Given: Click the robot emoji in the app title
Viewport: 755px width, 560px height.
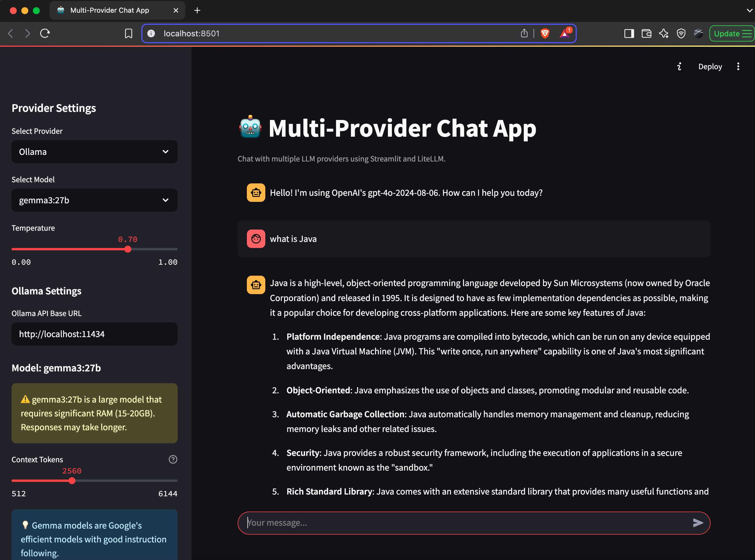Looking at the screenshot, I should 250,127.
